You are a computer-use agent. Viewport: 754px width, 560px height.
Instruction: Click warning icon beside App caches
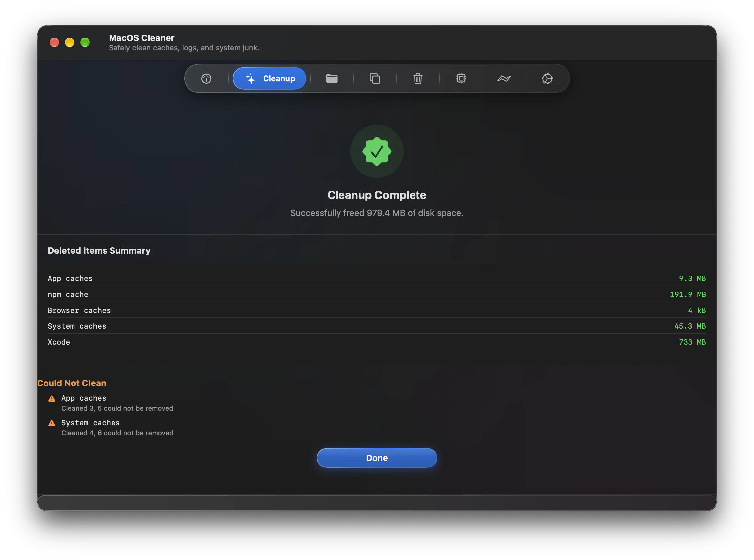(52, 399)
